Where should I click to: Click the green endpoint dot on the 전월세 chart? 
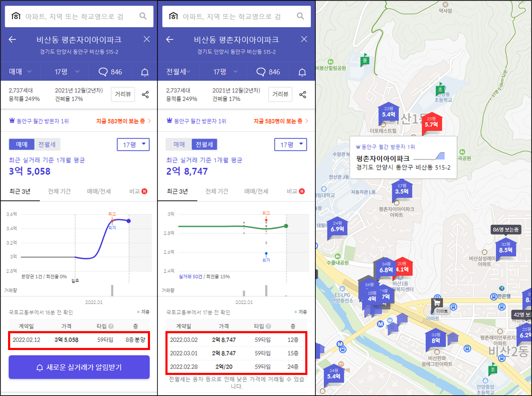286,226
